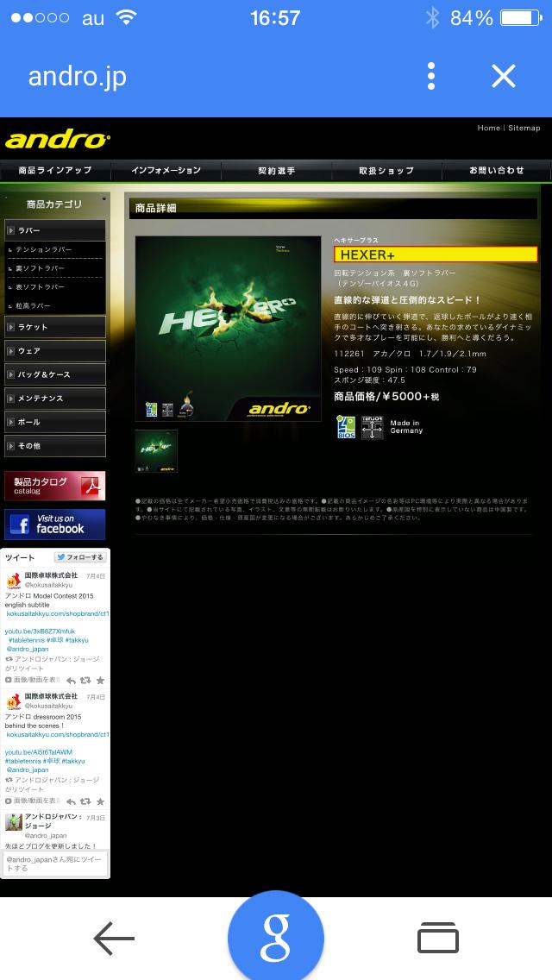Close the andro.jp browser tab
Image resolution: width=552 pixels, height=980 pixels.
click(503, 76)
